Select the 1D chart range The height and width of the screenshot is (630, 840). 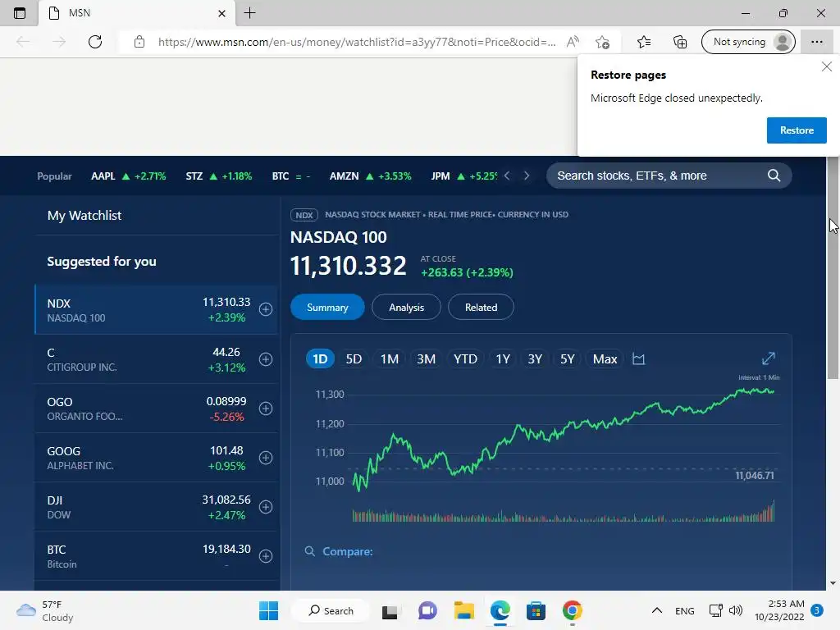(320, 359)
